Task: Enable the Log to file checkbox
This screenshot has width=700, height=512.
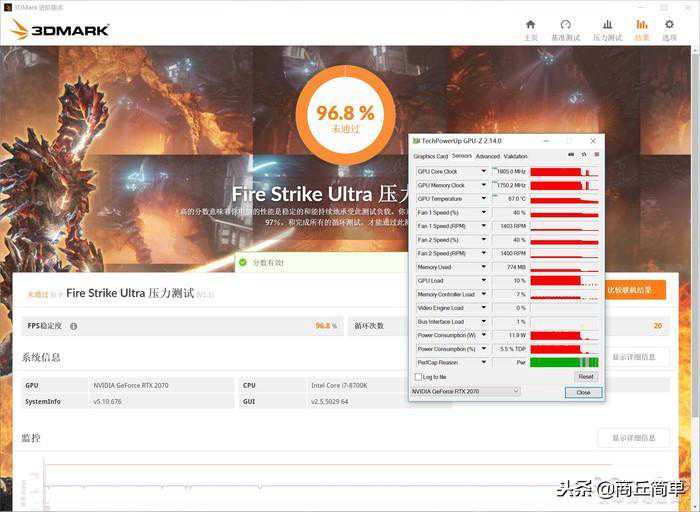Action: pyautogui.click(x=418, y=376)
